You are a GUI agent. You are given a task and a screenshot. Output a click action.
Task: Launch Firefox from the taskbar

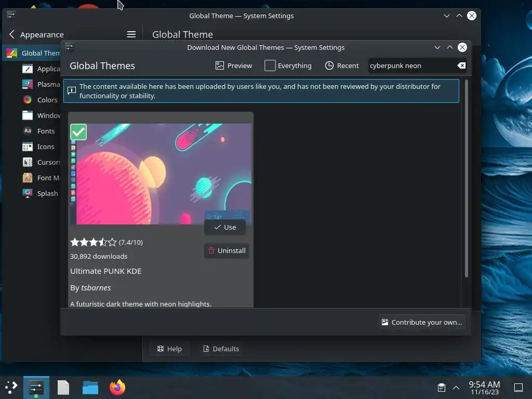[117, 388]
